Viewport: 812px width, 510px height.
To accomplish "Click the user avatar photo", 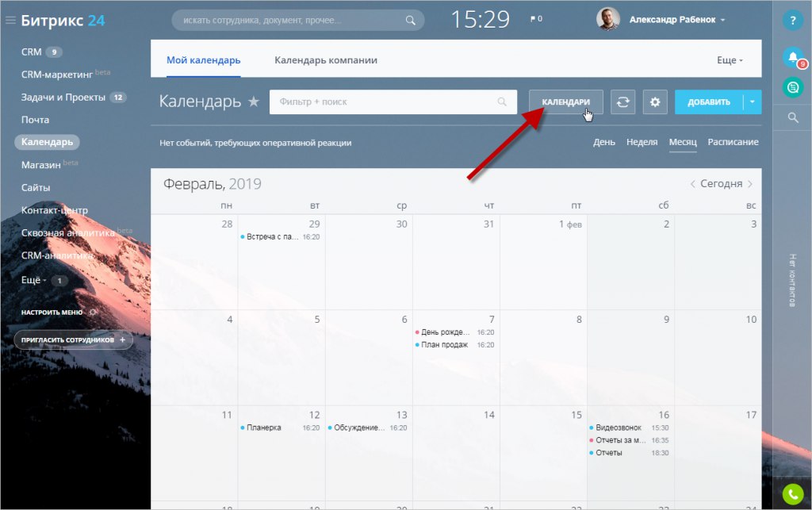I will tap(608, 19).
